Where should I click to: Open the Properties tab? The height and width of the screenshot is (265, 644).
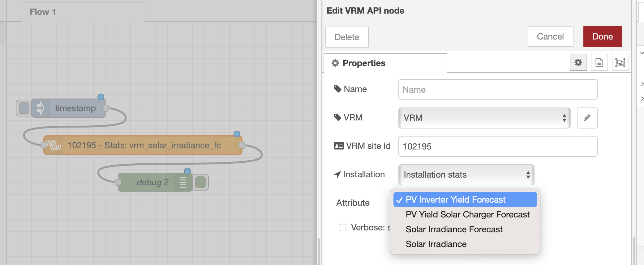coord(385,63)
